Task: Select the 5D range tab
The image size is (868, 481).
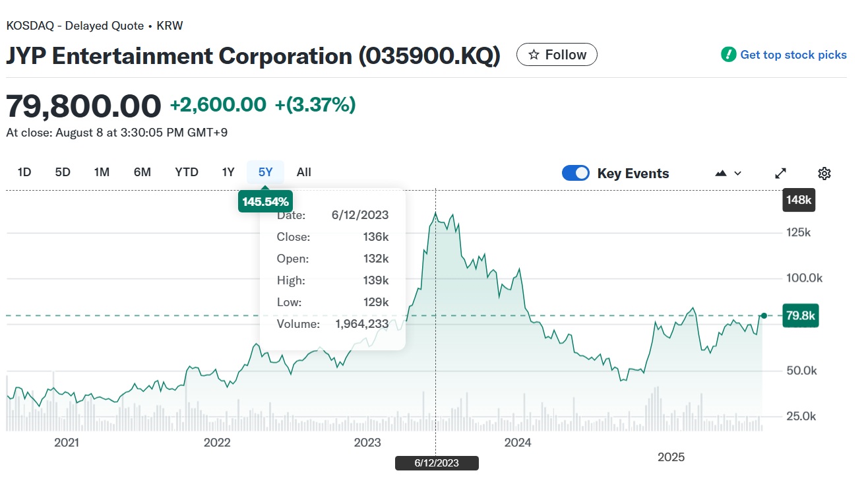Action: click(63, 172)
